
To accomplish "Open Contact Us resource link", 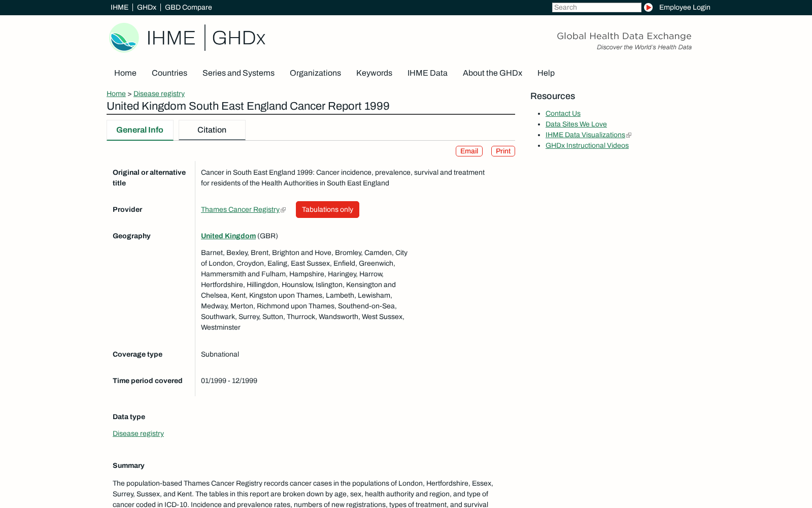I will pyautogui.click(x=563, y=114).
